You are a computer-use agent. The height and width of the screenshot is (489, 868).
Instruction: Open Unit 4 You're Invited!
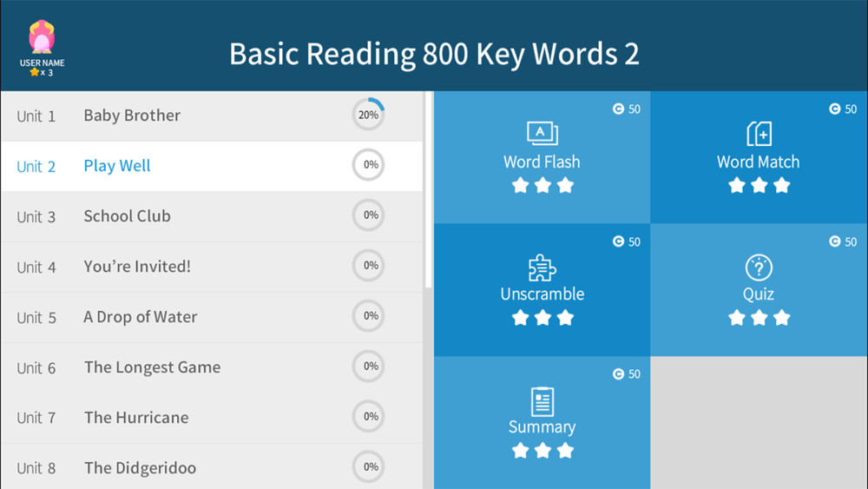tap(212, 267)
